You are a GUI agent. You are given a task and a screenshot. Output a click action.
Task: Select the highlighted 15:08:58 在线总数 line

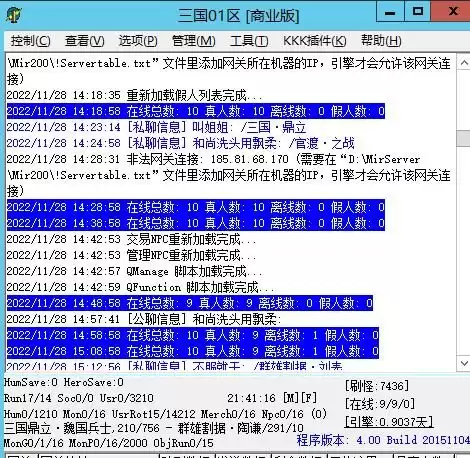coord(193,351)
